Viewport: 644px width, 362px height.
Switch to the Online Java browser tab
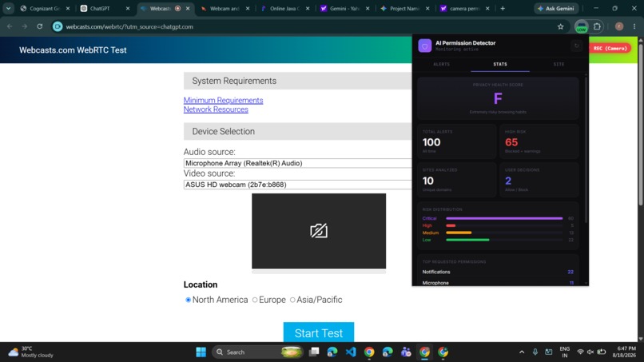click(x=284, y=8)
